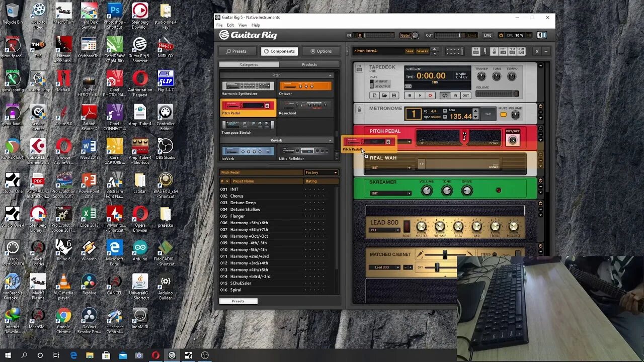Start recording with Tapedeck record button
The image size is (644, 362).
(430, 96)
